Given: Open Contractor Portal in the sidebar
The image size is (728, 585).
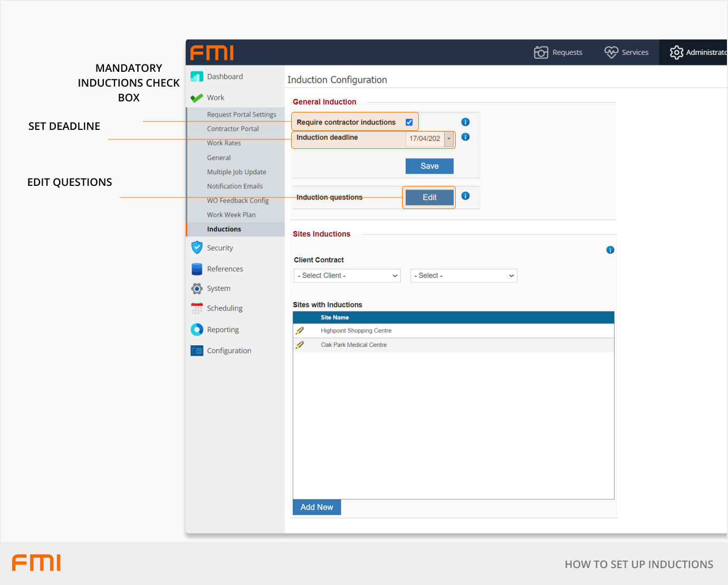Looking at the screenshot, I should click(233, 129).
